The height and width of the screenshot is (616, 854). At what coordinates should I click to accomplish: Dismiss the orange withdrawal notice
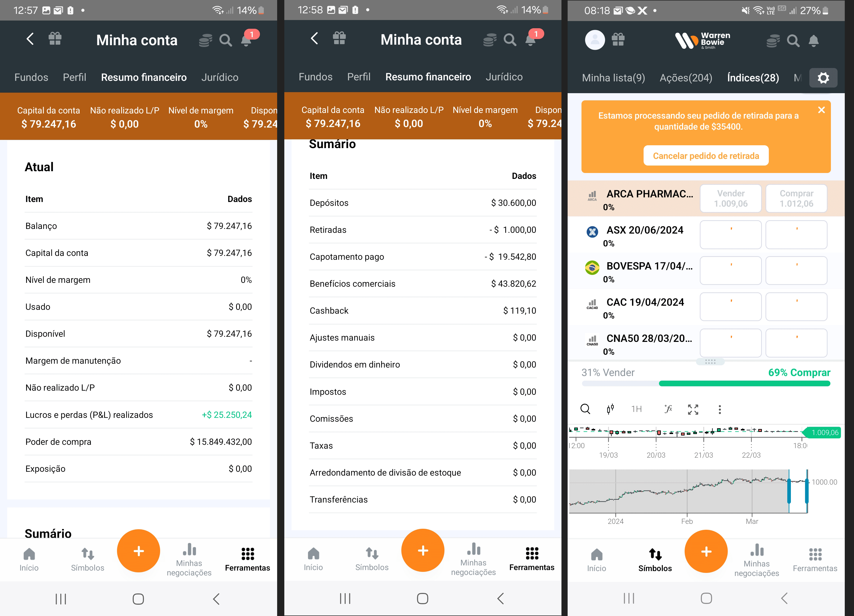pos(821,110)
